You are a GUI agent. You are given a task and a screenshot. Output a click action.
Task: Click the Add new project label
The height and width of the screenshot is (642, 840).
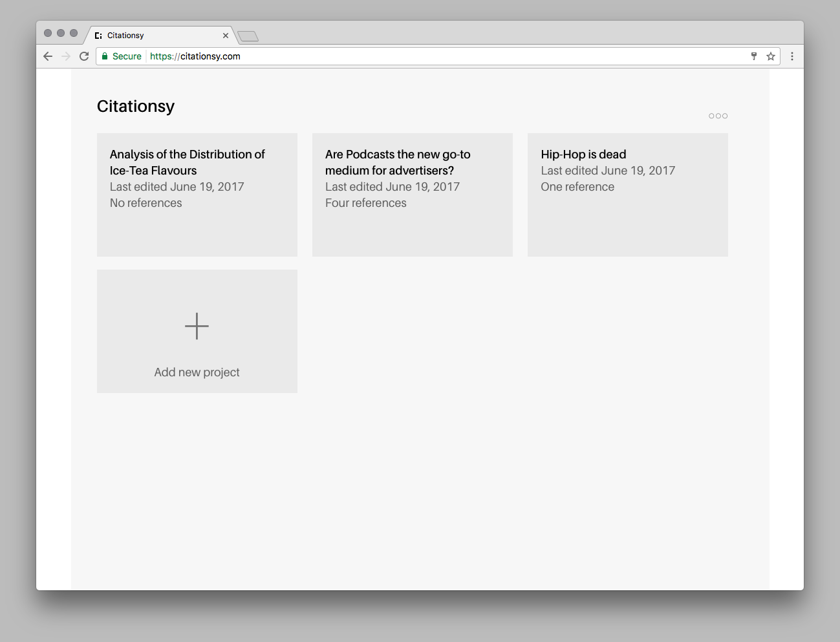point(197,372)
